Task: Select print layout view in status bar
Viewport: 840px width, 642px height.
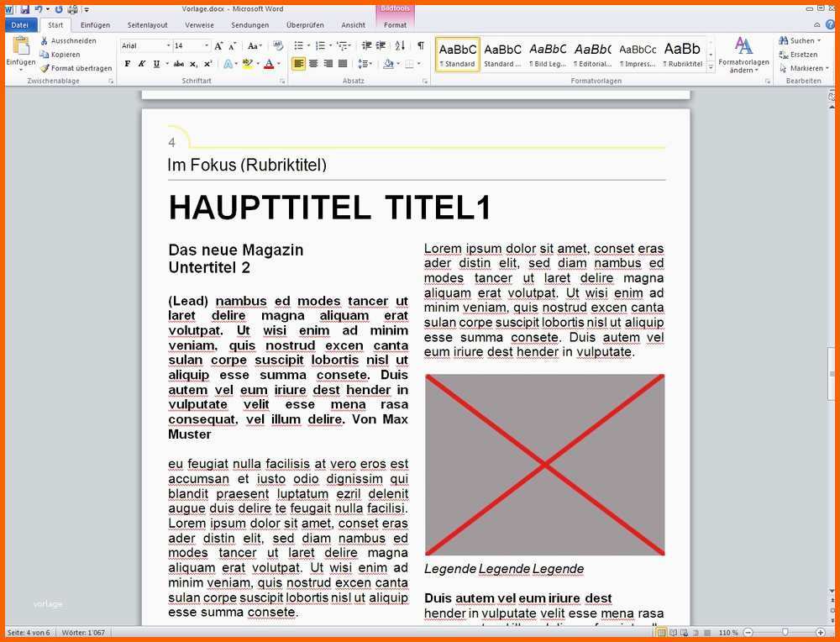Action: tap(662, 633)
